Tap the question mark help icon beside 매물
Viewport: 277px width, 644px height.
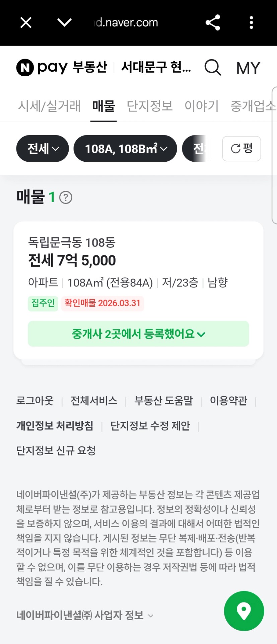[x=66, y=197]
